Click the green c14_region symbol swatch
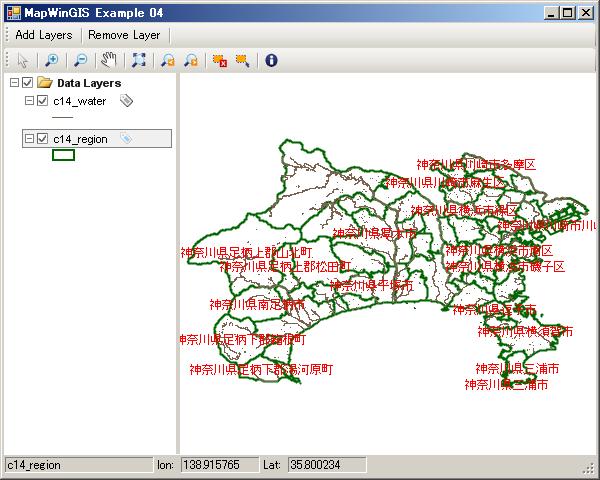Screen dimensions: 600x480 [x=63, y=155]
